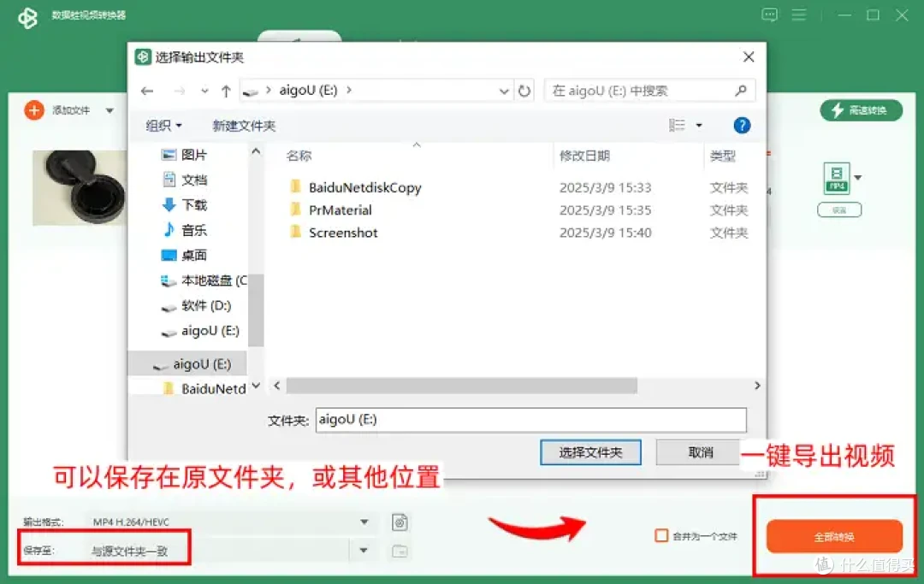Confirm with 选择文件夹 button
The image size is (924, 584).
click(590, 452)
